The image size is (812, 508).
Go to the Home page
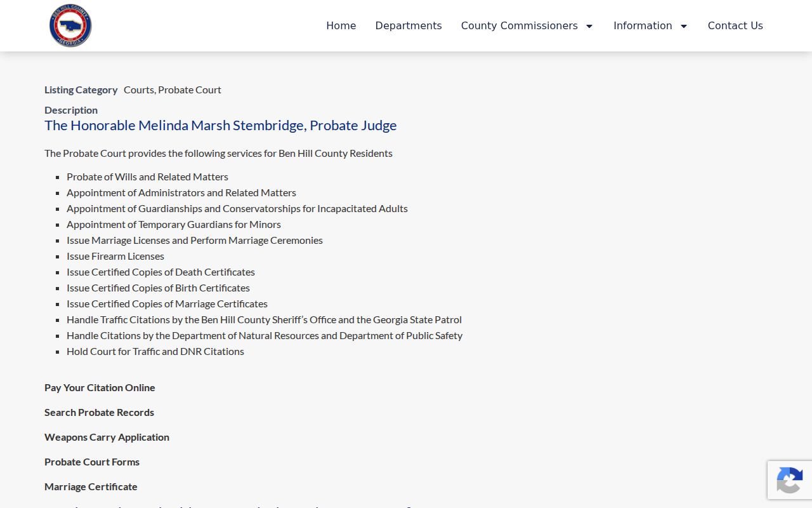pos(341,25)
